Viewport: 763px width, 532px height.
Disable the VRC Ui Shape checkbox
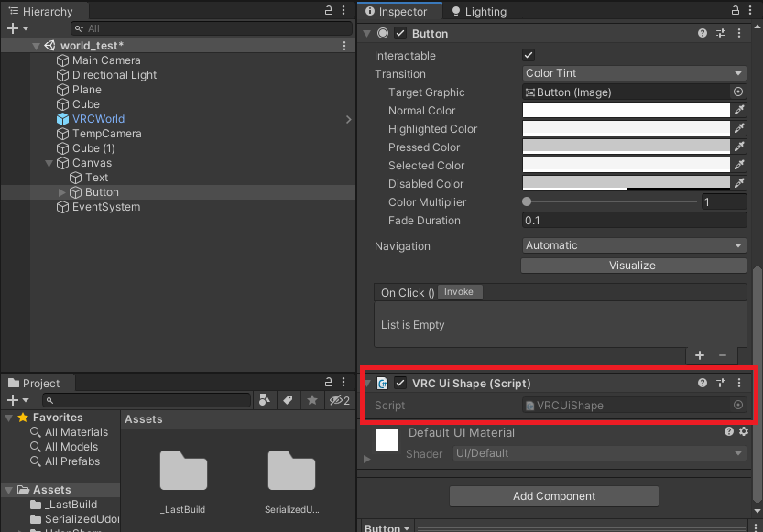coord(400,383)
